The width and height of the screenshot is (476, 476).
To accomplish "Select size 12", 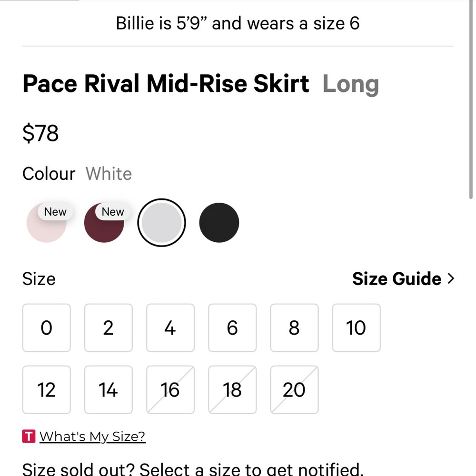I will click(46, 390).
